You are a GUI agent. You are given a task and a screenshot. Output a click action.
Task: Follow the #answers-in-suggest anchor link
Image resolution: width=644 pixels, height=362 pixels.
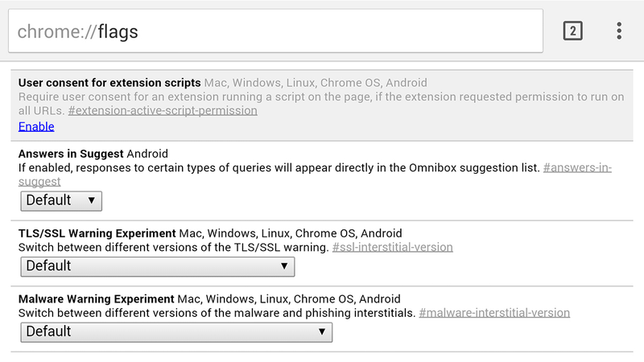pyautogui.click(x=315, y=175)
